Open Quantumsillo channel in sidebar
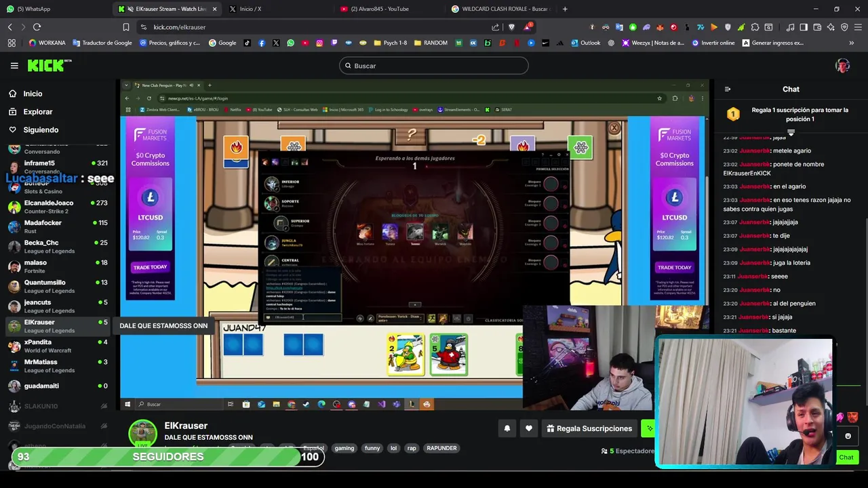This screenshot has height=488, width=868. 58,286
